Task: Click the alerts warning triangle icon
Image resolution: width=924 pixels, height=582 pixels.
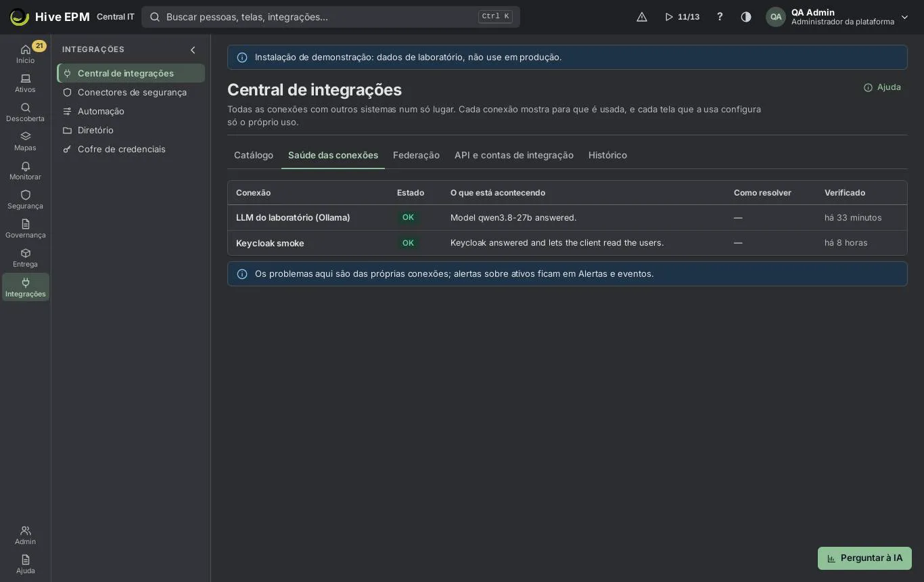Action: point(642,17)
